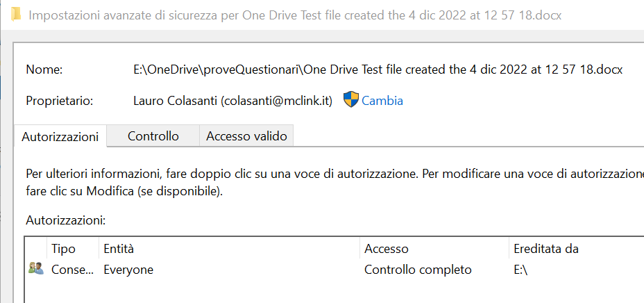Click the UAC shield icon beside Cambia
The height and width of the screenshot is (303, 644).
tap(351, 100)
